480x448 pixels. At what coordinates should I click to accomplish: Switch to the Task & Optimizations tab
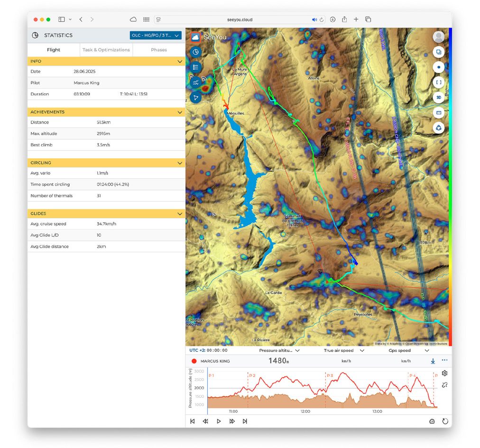point(106,50)
